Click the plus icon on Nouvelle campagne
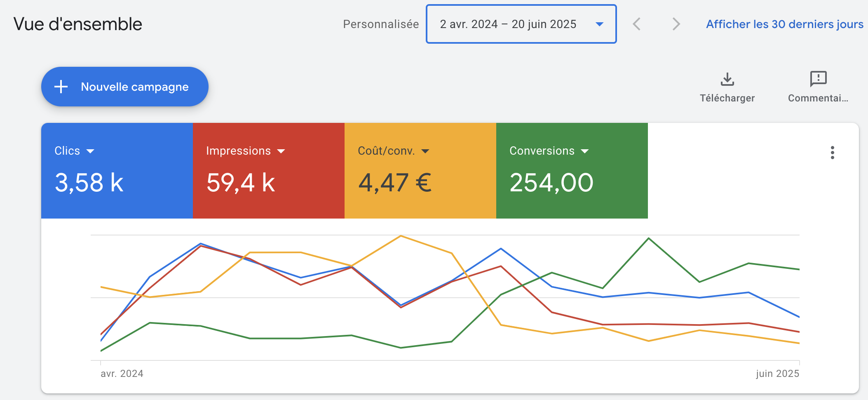This screenshot has width=868, height=400. [x=61, y=87]
